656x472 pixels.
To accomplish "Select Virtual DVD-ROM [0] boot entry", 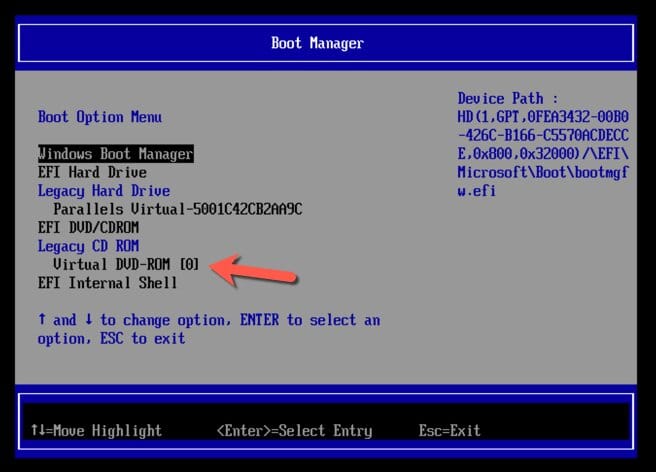I will click(126, 264).
